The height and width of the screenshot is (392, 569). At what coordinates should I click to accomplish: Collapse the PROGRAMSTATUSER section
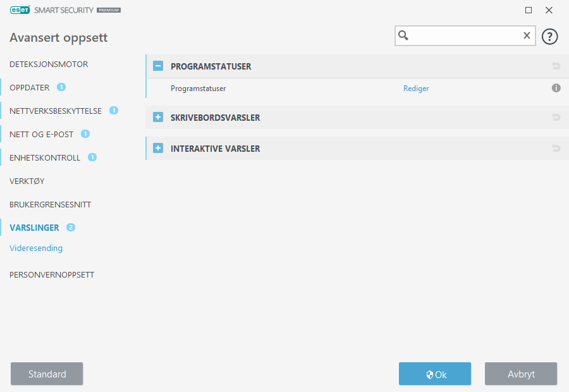158,66
